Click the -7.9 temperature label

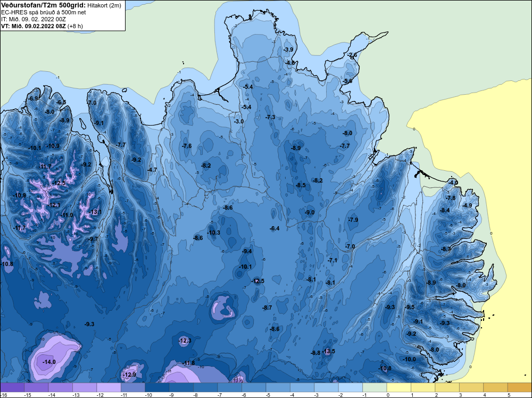tap(353, 220)
